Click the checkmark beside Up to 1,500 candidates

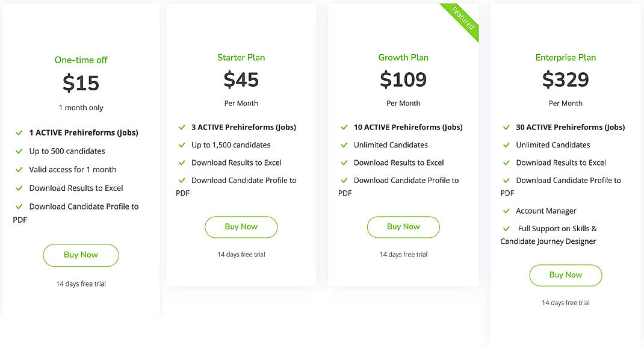tap(182, 144)
